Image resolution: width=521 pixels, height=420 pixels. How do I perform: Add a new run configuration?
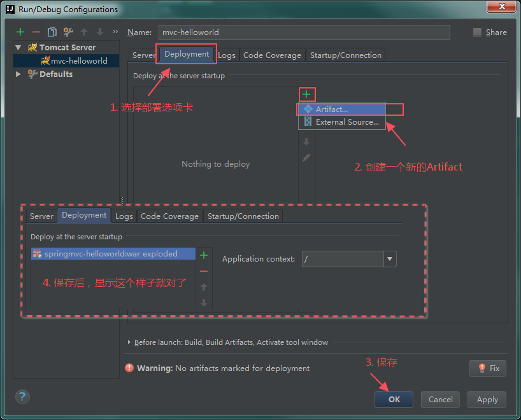point(20,32)
